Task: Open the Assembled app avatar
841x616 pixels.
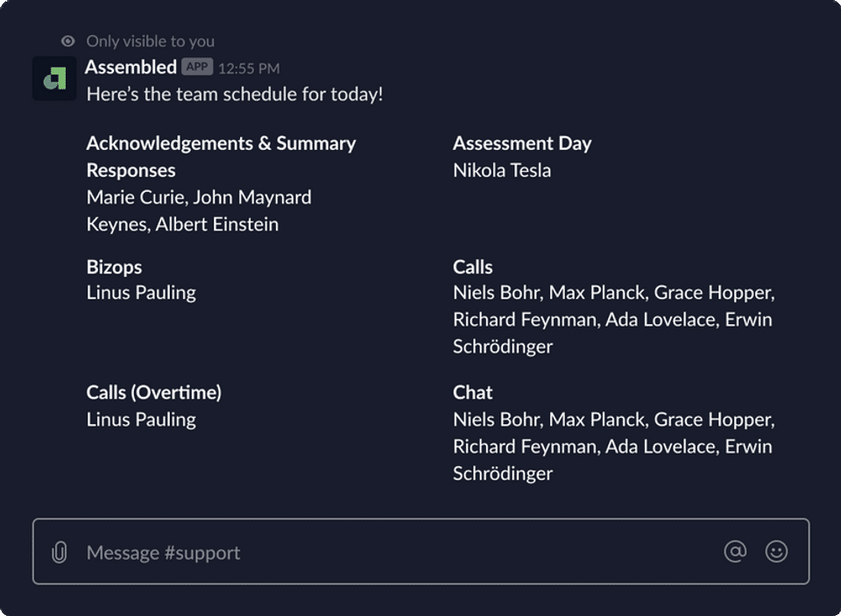Action: click(x=54, y=79)
